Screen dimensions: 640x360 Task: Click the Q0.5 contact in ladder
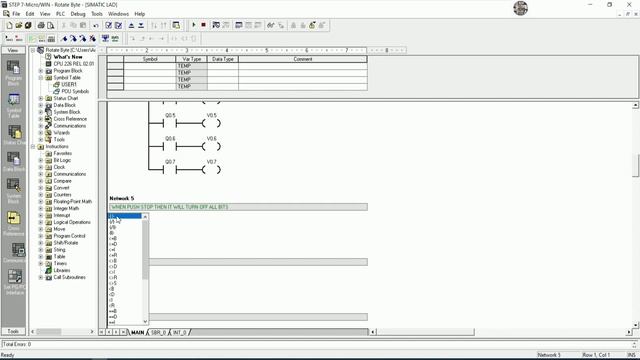[170, 123]
